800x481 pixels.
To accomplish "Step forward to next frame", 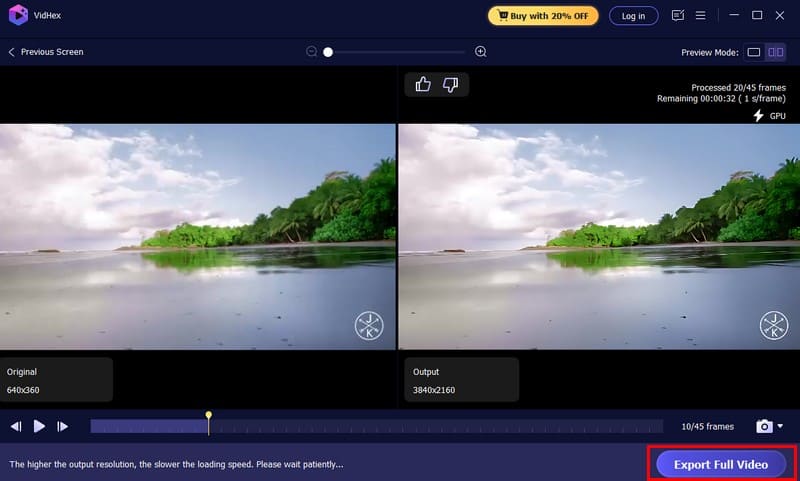I will tap(62, 426).
